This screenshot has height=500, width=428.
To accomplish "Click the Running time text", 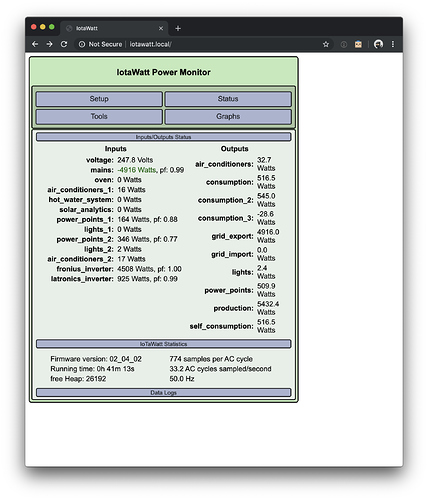I will [92, 369].
